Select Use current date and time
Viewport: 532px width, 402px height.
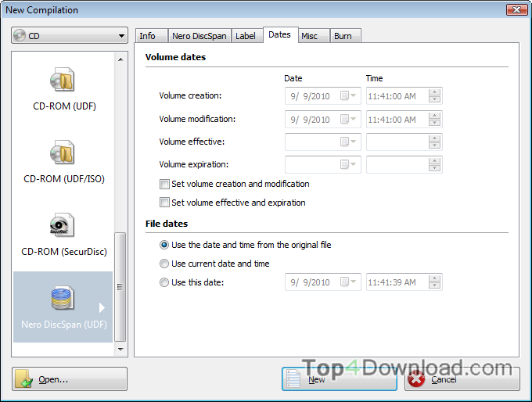[x=164, y=264]
